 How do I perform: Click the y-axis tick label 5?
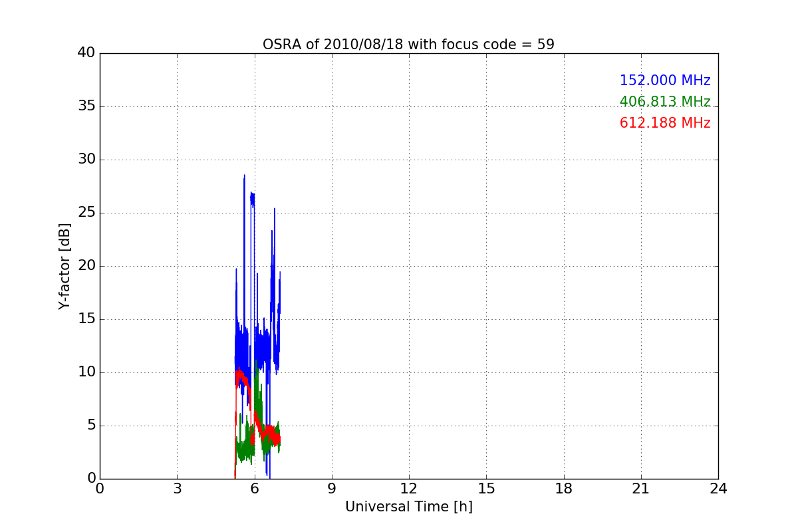click(90, 426)
